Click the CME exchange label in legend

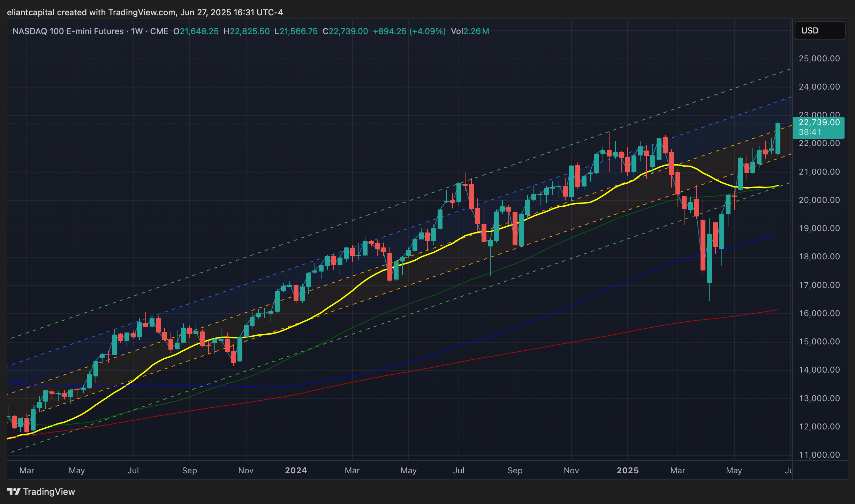159,31
